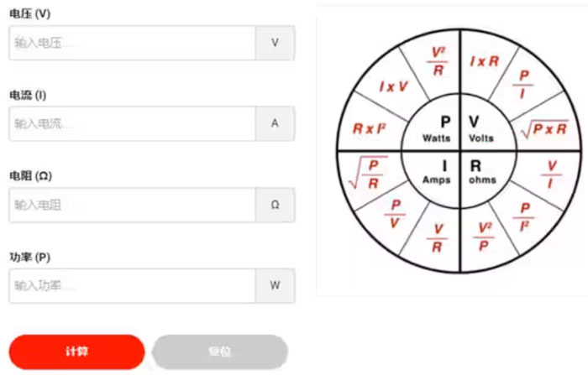Click the R x I² formula segment
Image resolution: width=588 pixels, height=375 pixels.
[x=370, y=129]
